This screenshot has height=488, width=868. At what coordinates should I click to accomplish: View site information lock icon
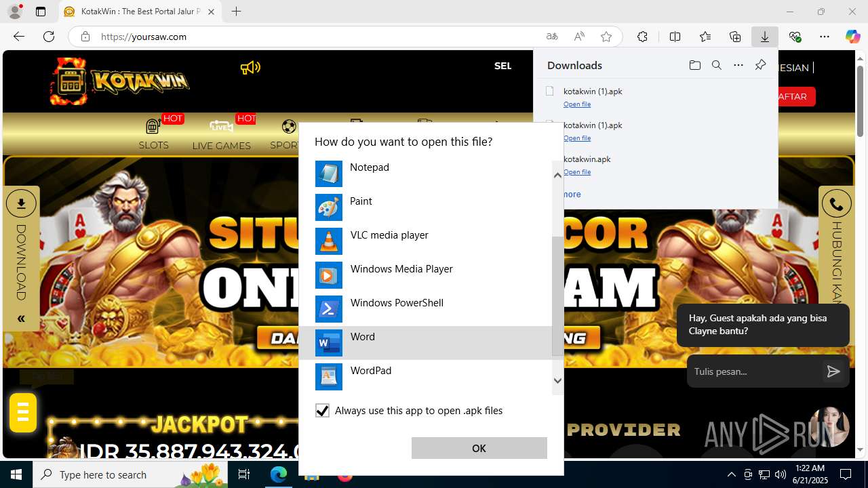(x=85, y=37)
